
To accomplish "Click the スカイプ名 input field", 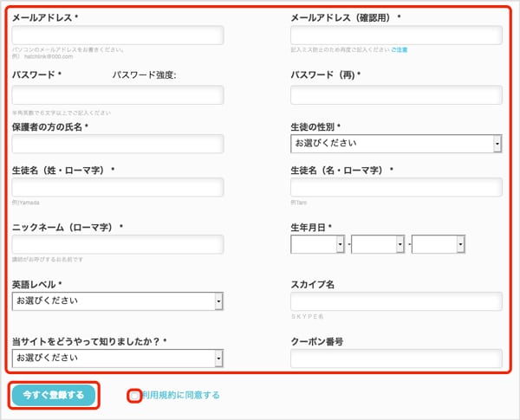I will (396, 301).
